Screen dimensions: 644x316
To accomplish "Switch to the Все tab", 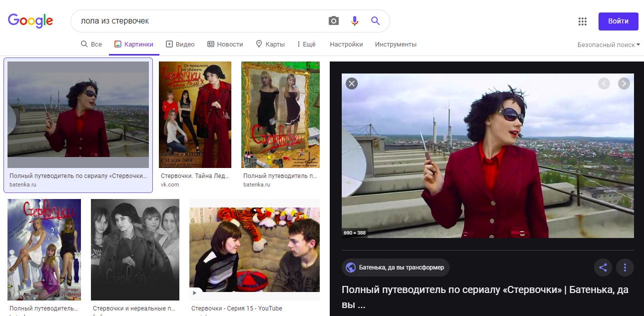I will [91, 44].
